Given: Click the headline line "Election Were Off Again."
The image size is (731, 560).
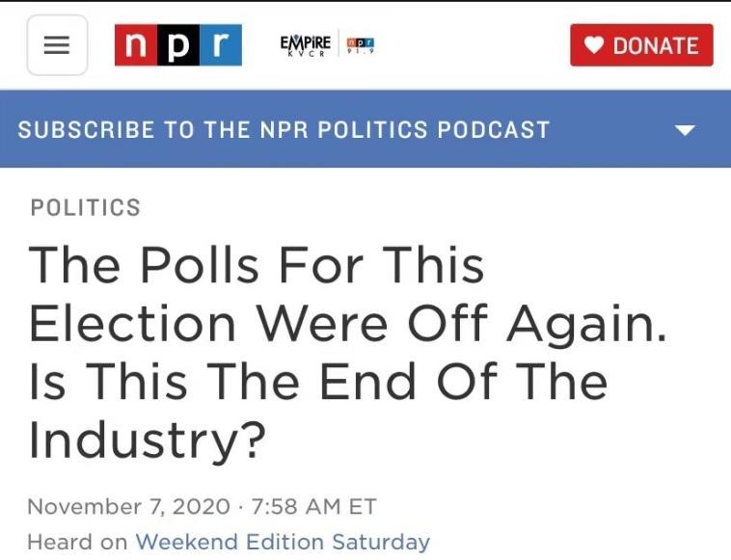Looking at the screenshot, I should click(x=347, y=324).
